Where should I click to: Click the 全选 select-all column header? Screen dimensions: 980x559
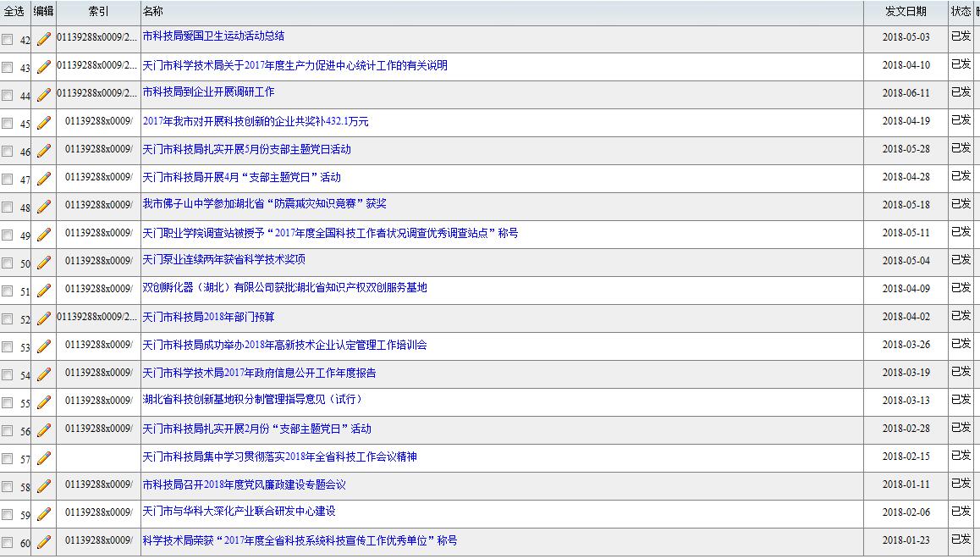tap(14, 12)
